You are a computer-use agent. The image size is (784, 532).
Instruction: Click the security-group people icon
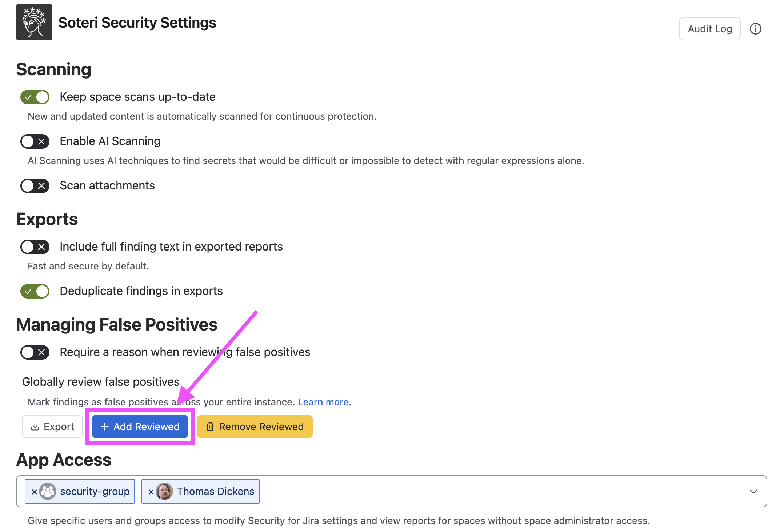tap(48, 491)
